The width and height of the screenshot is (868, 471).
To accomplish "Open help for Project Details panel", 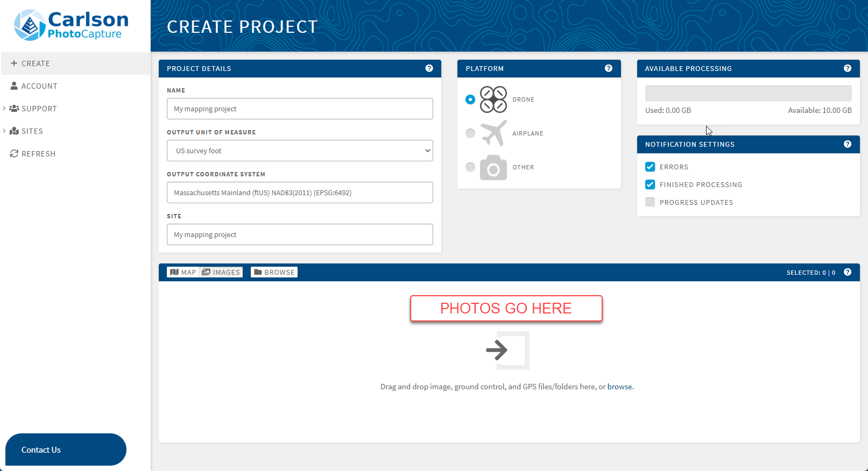I will pos(429,68).
